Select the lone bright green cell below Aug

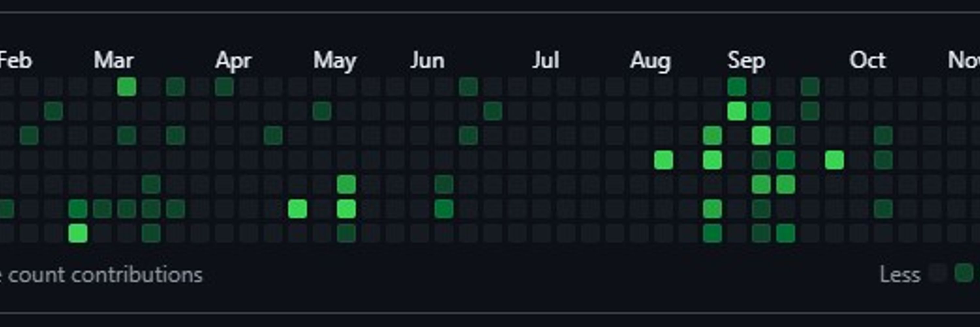pyautogui.click(x=663, y=160)
